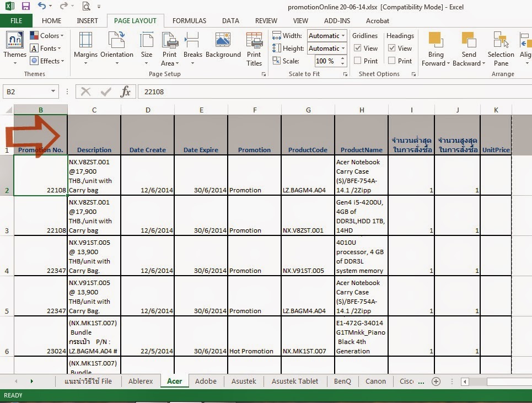This screenshot has width=532, height=403.
Task: Open the Adobe sheet tab
Action: pos(206,381)
